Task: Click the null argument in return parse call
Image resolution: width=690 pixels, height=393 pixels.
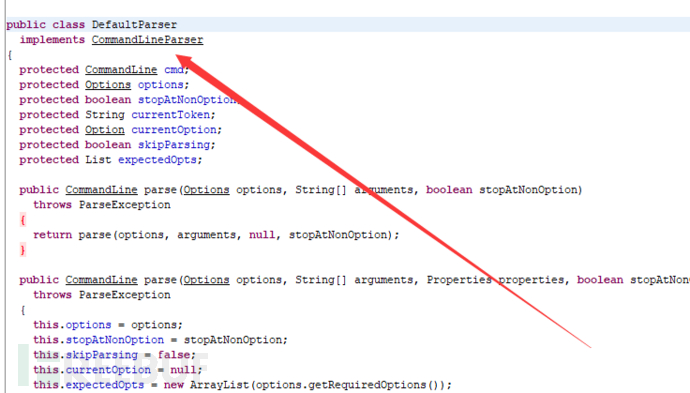Action: [x=262, y=235]
